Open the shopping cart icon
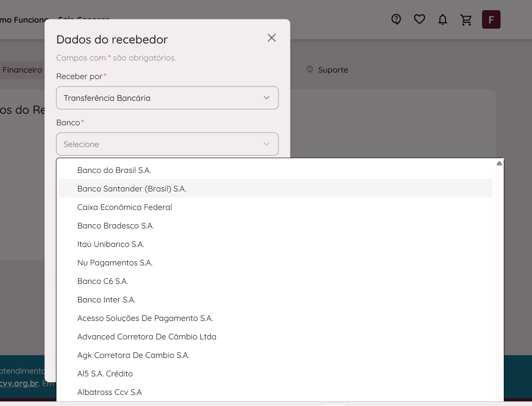 coord(466,19)
